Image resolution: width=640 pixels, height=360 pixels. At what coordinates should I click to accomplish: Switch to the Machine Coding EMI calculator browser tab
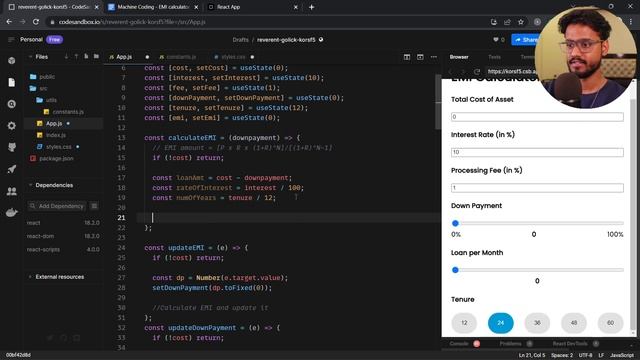(x=153, y=7)
